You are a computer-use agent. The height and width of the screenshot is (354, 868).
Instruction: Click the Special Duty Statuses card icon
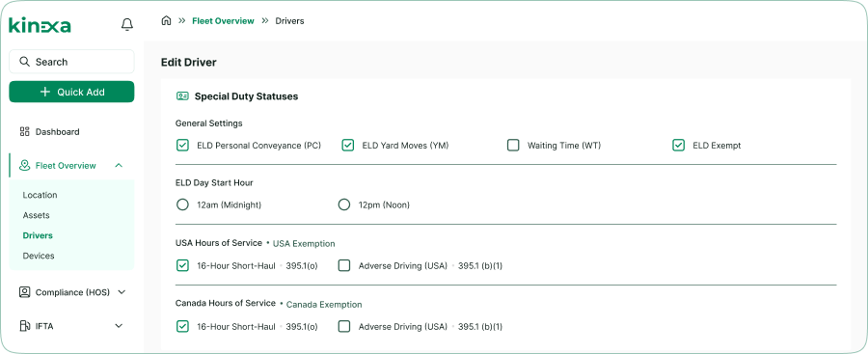[x=182, y=95]
